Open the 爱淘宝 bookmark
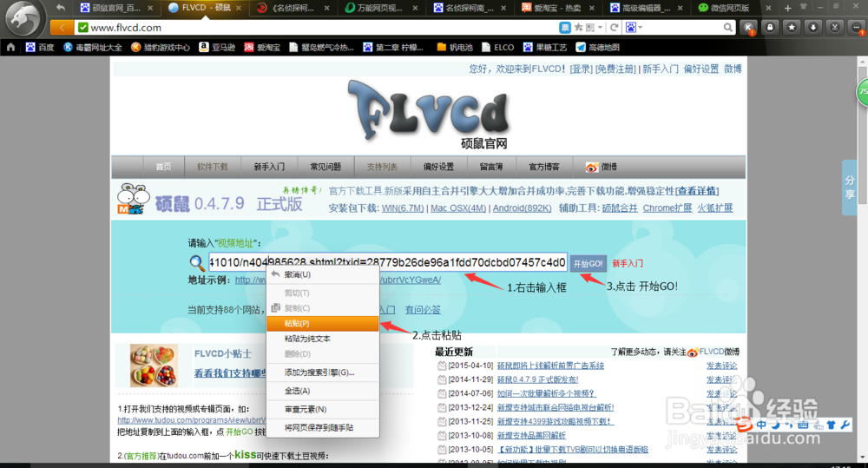Image resolution: width=868 pixels, height=468 pixels. point(262,47)
